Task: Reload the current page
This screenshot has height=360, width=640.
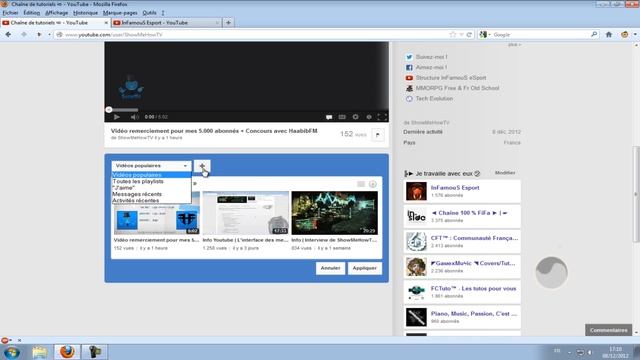Action: point(469,35)
